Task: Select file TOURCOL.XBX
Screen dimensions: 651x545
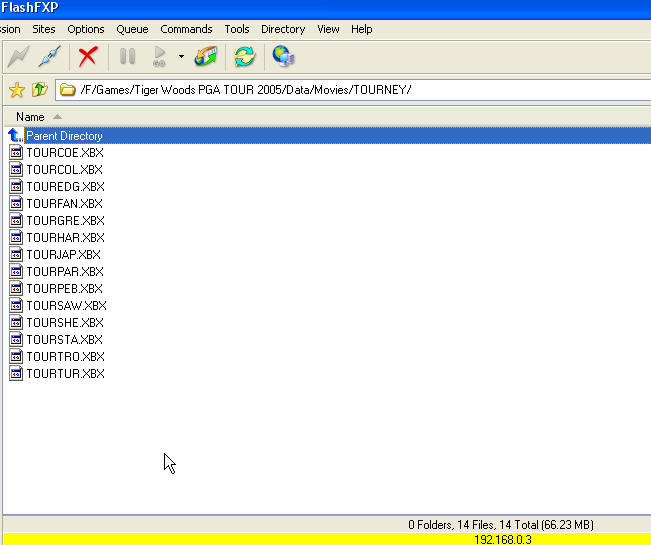Action: point(64,170)
